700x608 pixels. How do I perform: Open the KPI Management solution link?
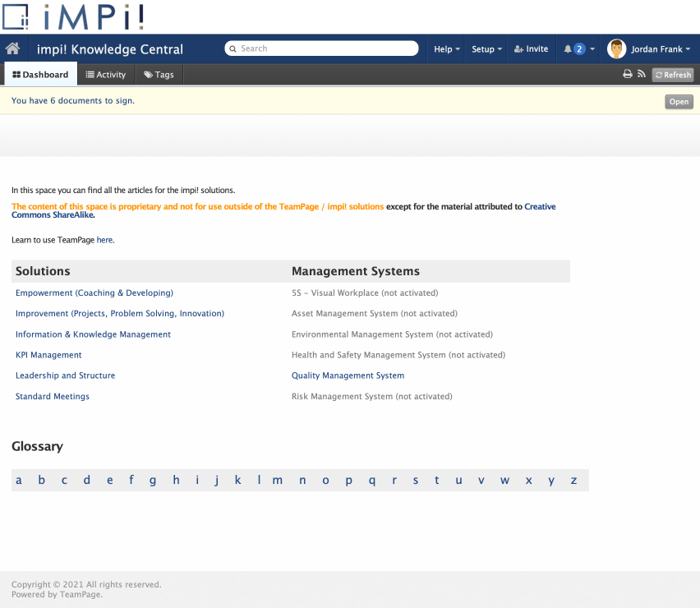(48, 355)
